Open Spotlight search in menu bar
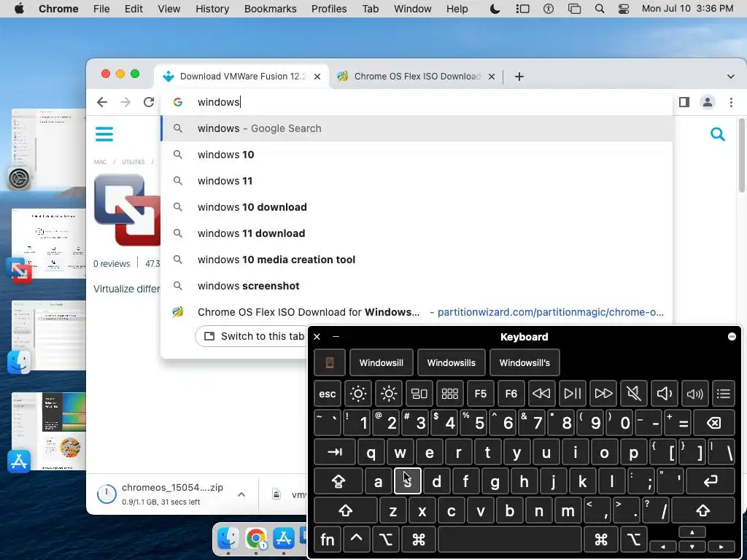This screenshot has width=747, height=560. point(600,9)
